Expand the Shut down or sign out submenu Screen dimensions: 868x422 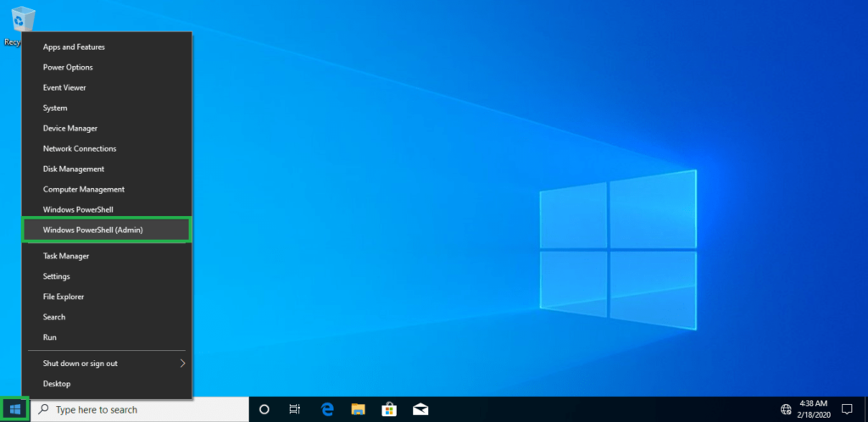click(107, 364)
